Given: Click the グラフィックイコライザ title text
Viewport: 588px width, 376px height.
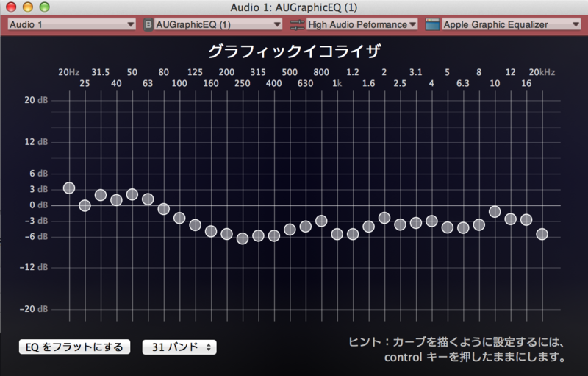Looking at the screenshot, I should [295, 51].
